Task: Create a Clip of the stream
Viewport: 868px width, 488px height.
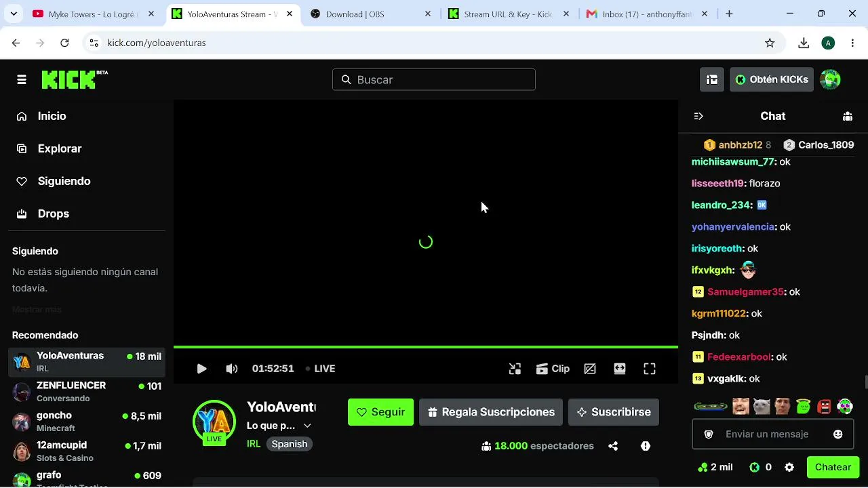Action: (x=553, y=369)
